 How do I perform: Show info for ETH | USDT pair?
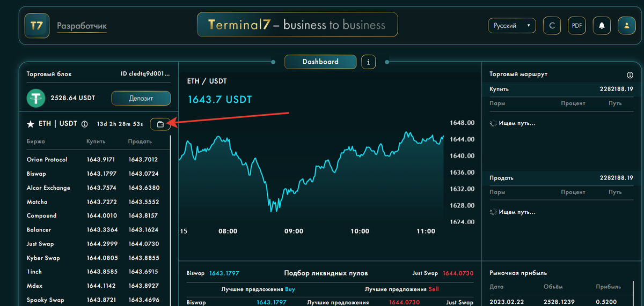pyautogui.click(x=84, y=124)
